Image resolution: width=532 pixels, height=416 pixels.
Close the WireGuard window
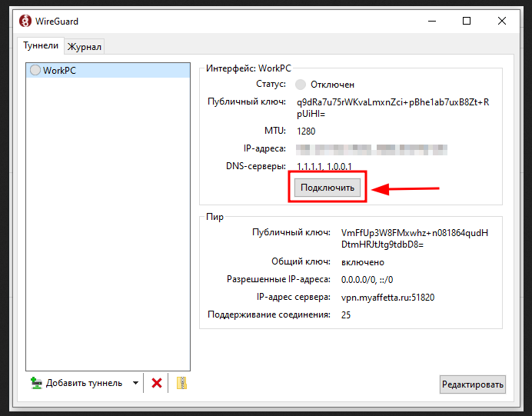tap(503, 22)
